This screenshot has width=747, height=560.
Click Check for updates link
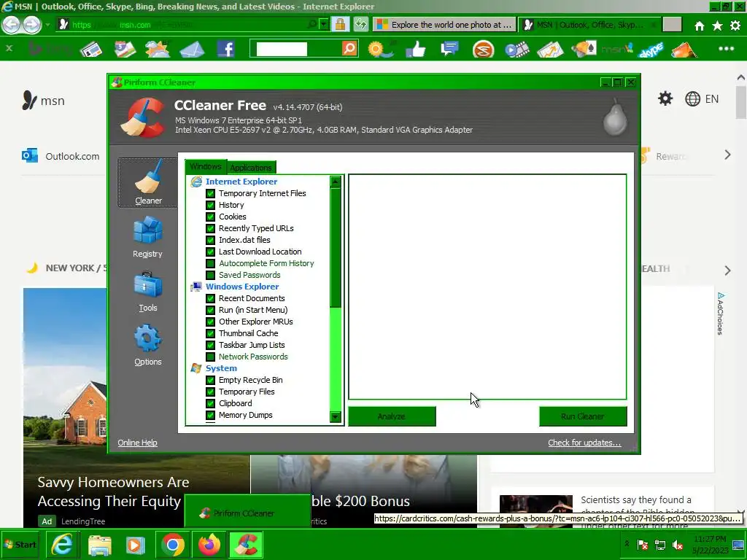coord(584,443)
